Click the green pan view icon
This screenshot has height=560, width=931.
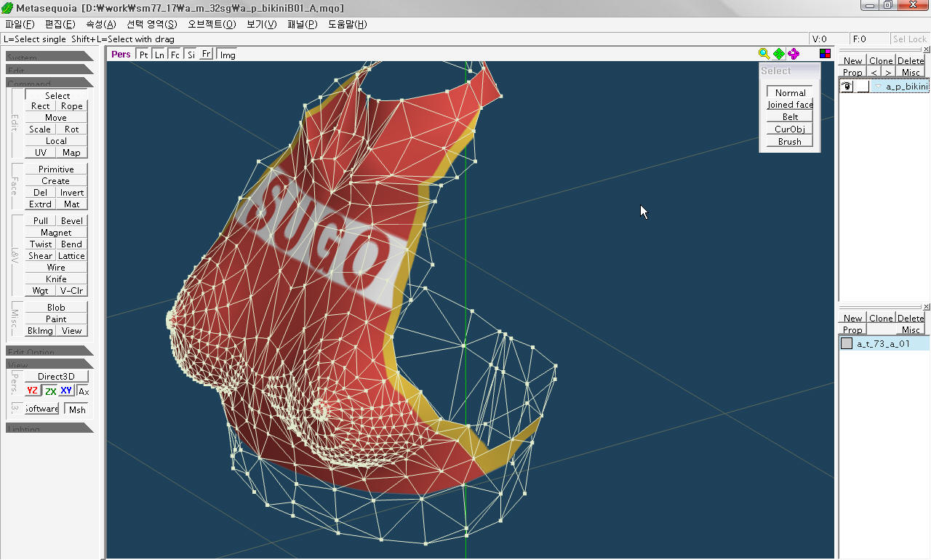pos(779,54)
